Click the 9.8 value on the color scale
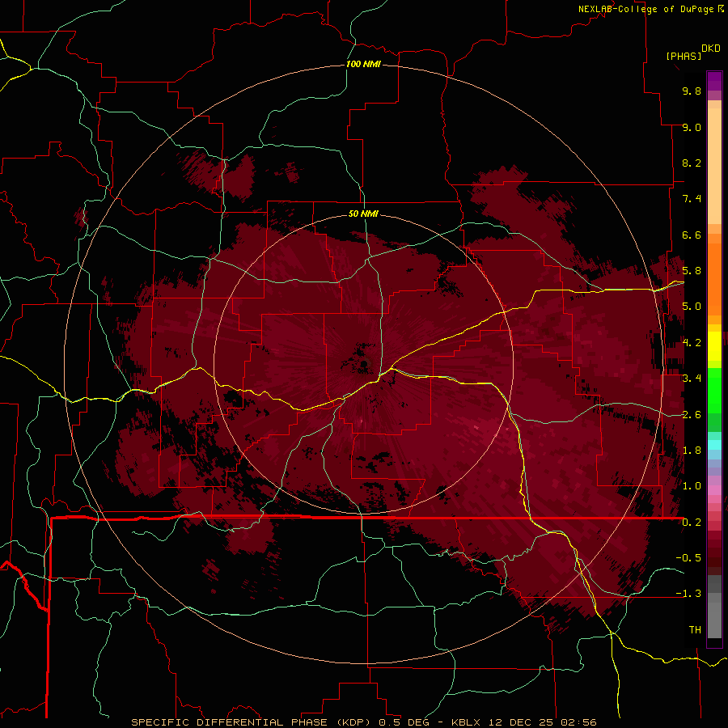This screenshot has width=728, height=728. click(692, 91)
